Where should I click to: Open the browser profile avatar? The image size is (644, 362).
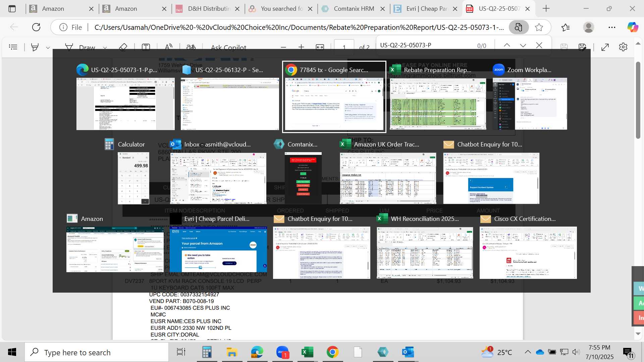point(589,27)
